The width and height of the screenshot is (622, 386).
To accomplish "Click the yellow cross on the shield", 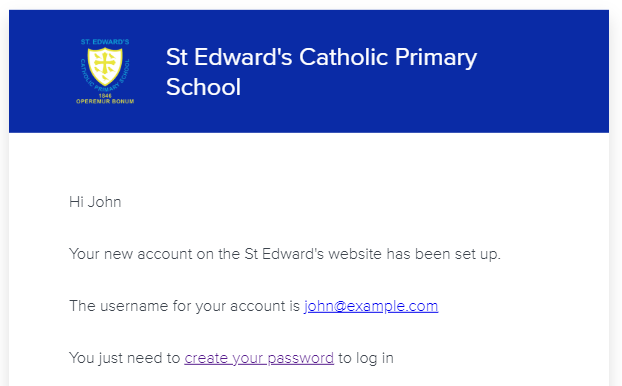I will coord(105,63).
